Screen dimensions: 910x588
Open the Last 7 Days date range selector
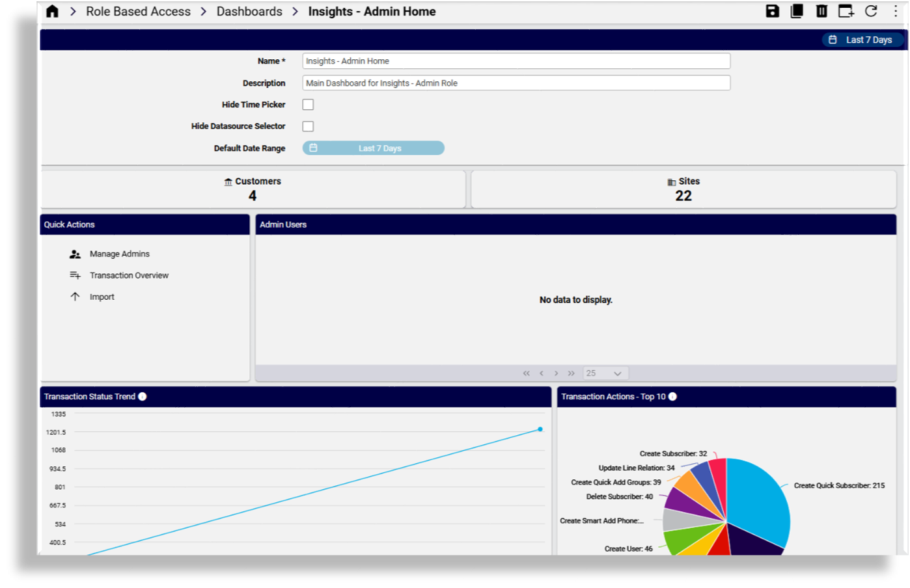tap(862, 39)
